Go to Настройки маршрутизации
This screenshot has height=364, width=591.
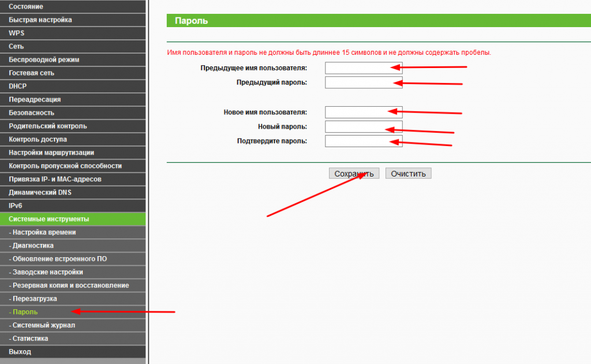[73, 153]
